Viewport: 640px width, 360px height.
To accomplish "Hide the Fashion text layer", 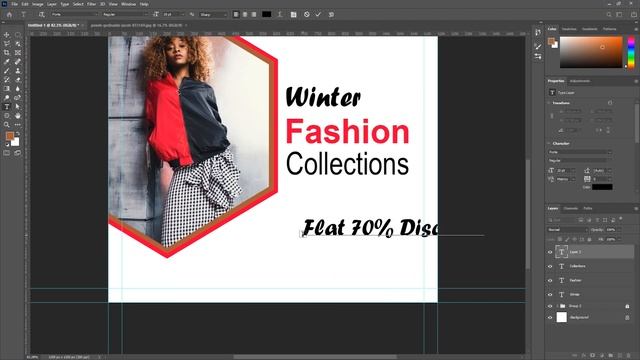I will pyautogui.click(x=550, y=280).
